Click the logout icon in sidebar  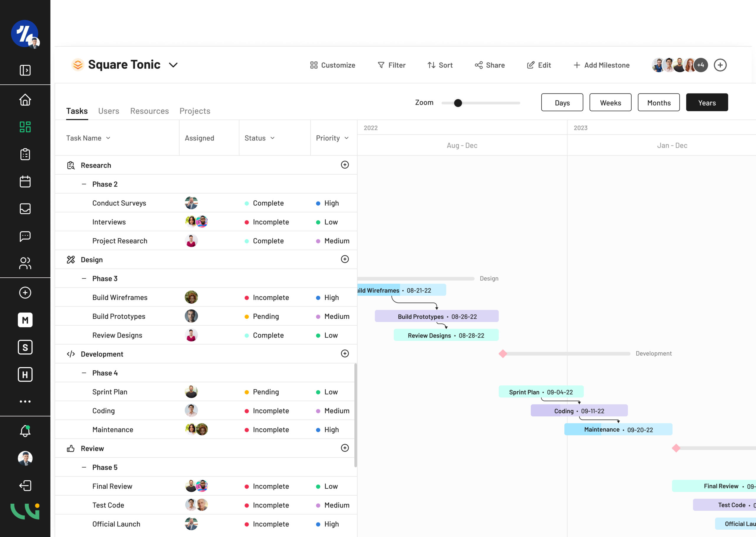(25, 485)
